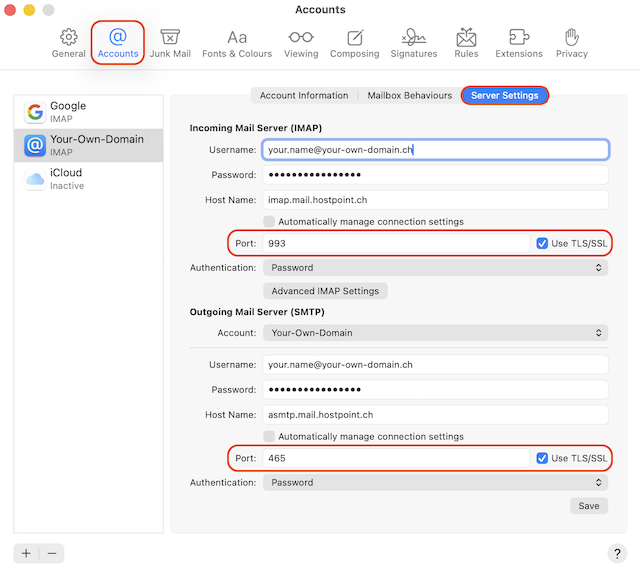Enable outgoing Automatically manage connection settings
Viewport: 640px width, 576px height.
tap(269, 436)
